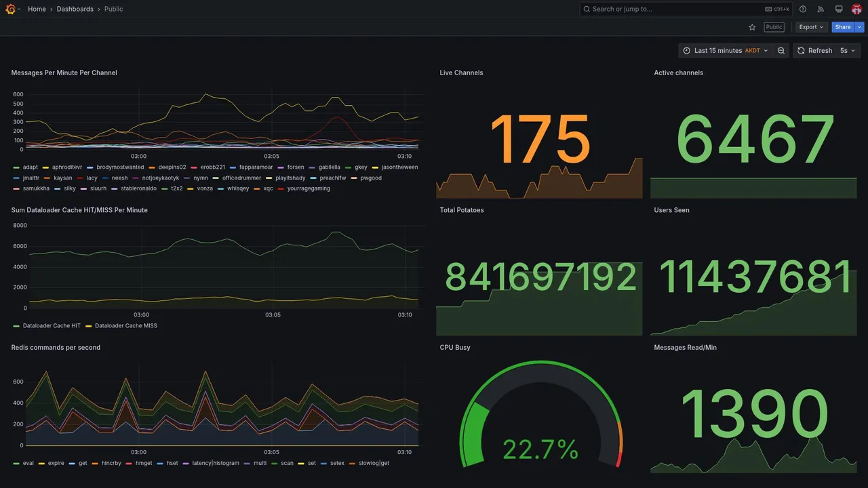Go to Home breadcrumb

(37, 9)
